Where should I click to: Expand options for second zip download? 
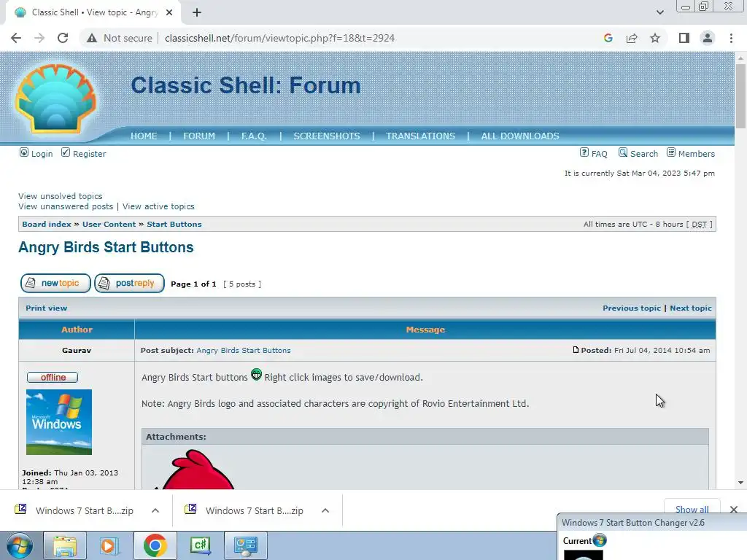click(325, 510)
